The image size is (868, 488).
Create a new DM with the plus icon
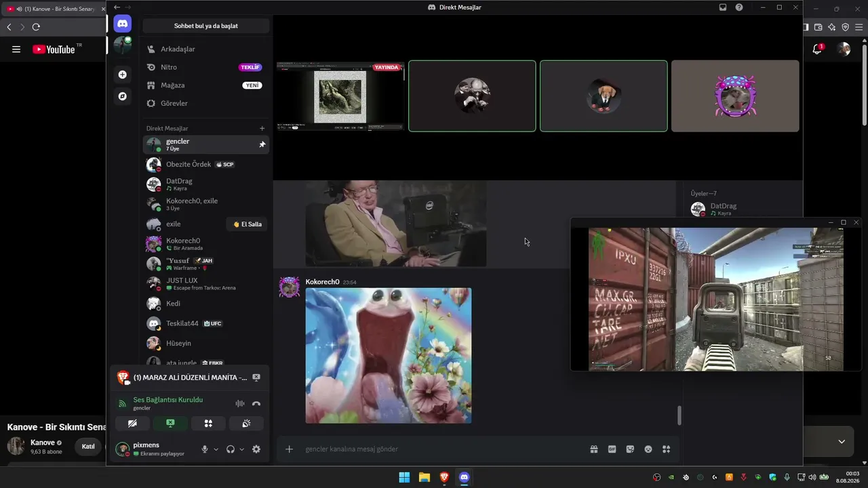pos(262,128)
